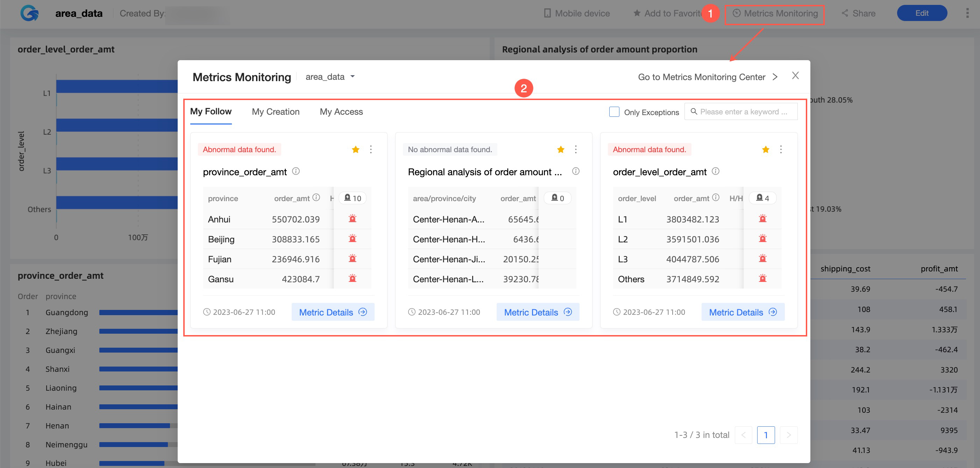
Task: Click the info icon beside province_order_amt title
Action: (296, 171)
